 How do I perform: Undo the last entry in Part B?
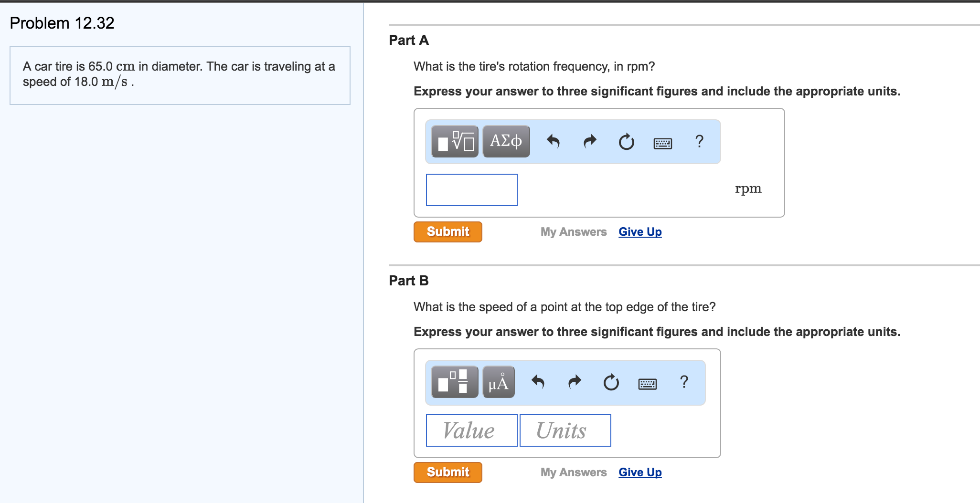[x=539, y=382]
